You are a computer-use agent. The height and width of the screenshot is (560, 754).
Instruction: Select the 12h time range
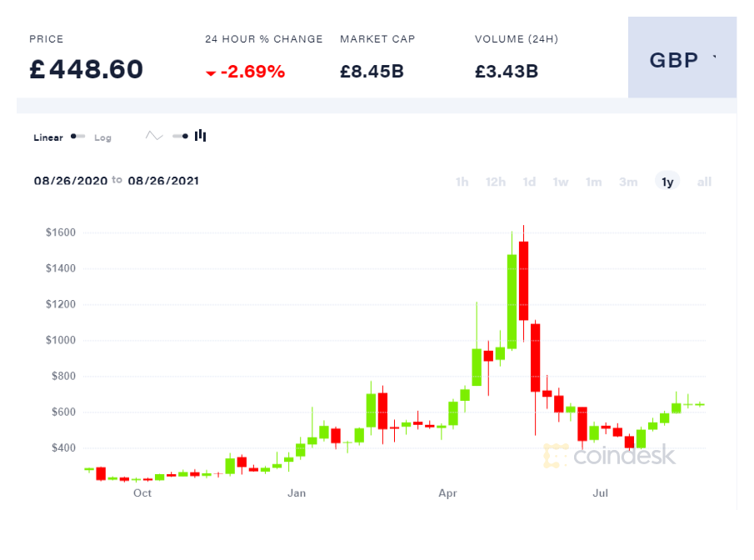495,182
